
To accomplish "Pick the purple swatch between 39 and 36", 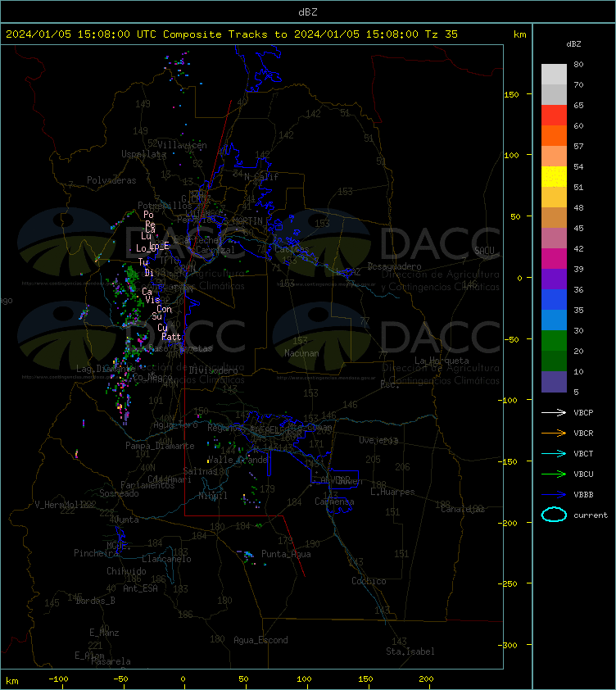I will tap(554, 279).
